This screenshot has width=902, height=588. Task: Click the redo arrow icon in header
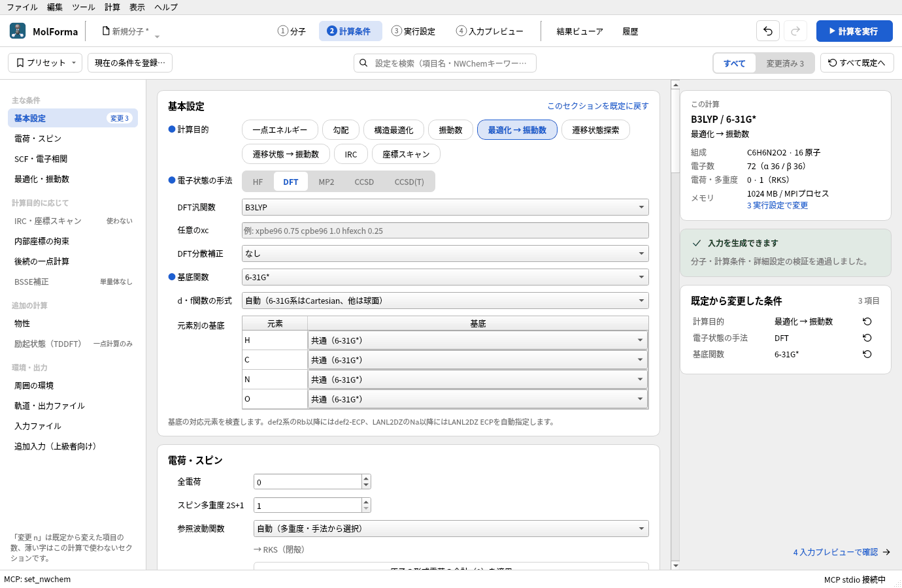click(x=795, y=31)
